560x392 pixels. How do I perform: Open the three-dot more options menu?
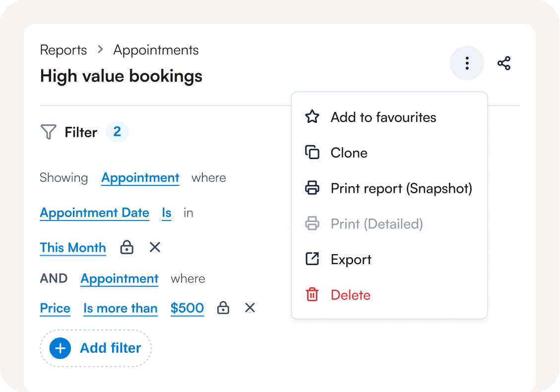click(x=466, y=63)
